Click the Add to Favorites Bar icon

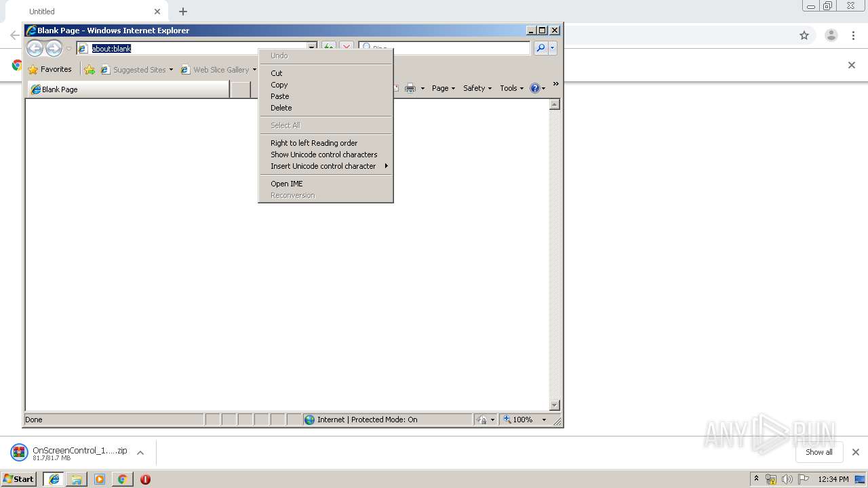(x=90, y=69)
